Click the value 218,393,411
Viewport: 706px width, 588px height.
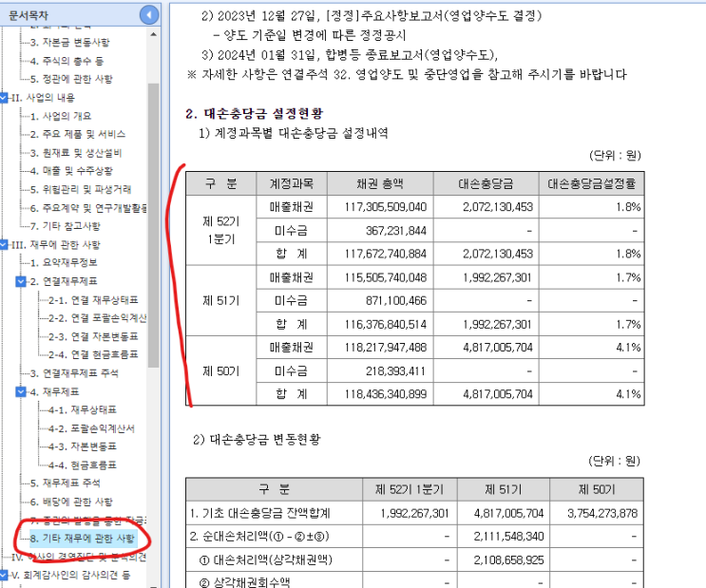(396, 371)
